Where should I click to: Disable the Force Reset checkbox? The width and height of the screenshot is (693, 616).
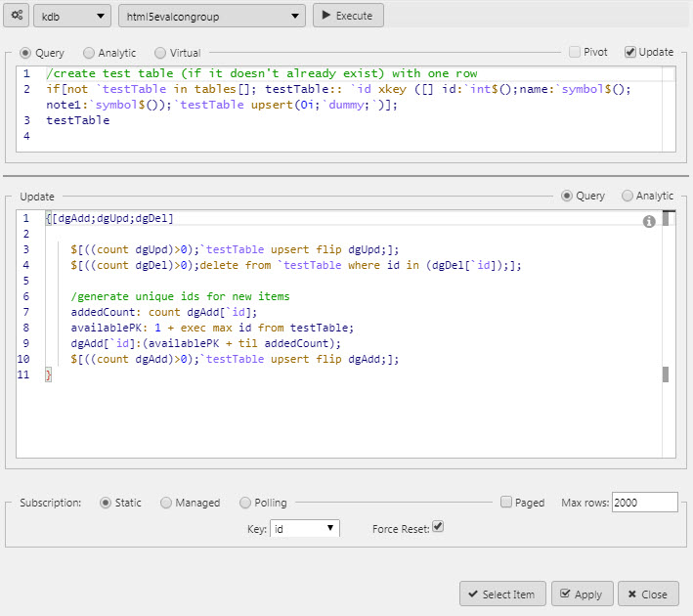click(438, 528)
